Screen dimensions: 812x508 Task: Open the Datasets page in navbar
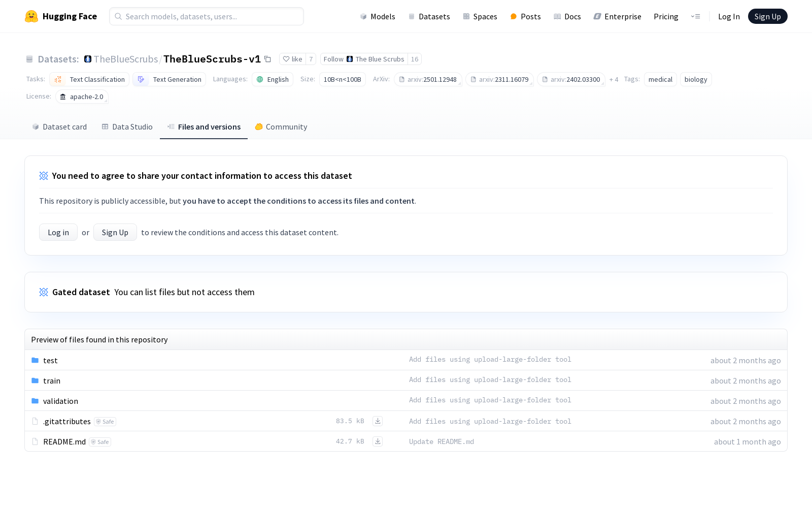(x=429, y=16)
